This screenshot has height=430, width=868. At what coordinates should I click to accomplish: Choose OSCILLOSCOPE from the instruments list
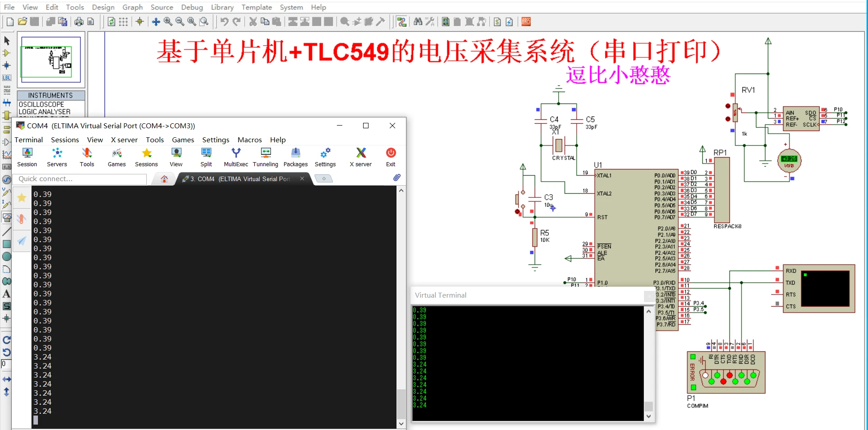pyautogui.click(x=42, y=104)
